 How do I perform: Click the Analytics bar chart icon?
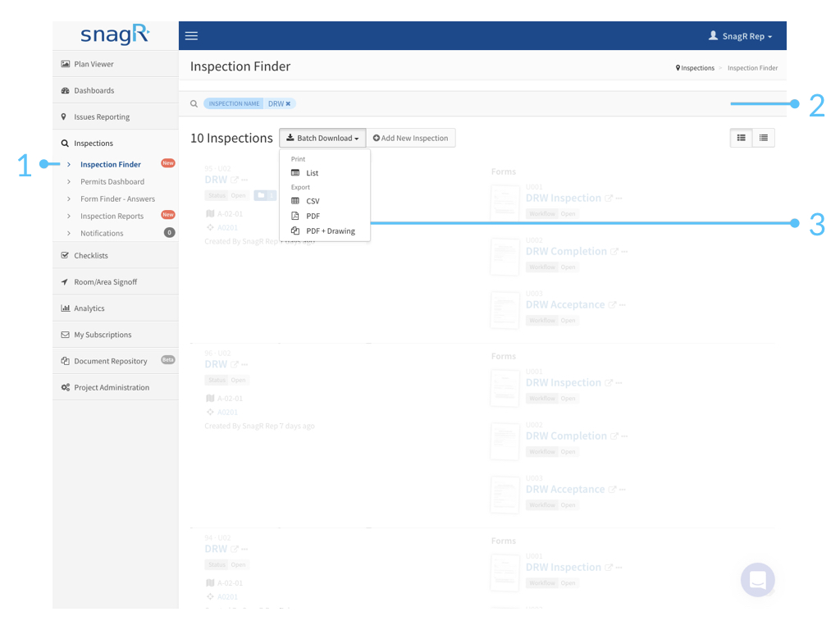66,308
